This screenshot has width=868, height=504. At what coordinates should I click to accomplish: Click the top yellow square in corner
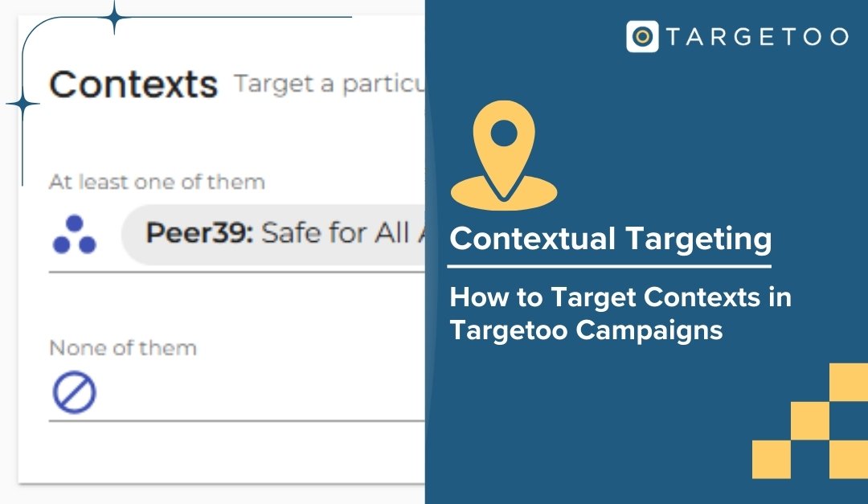tap(849, 382)
